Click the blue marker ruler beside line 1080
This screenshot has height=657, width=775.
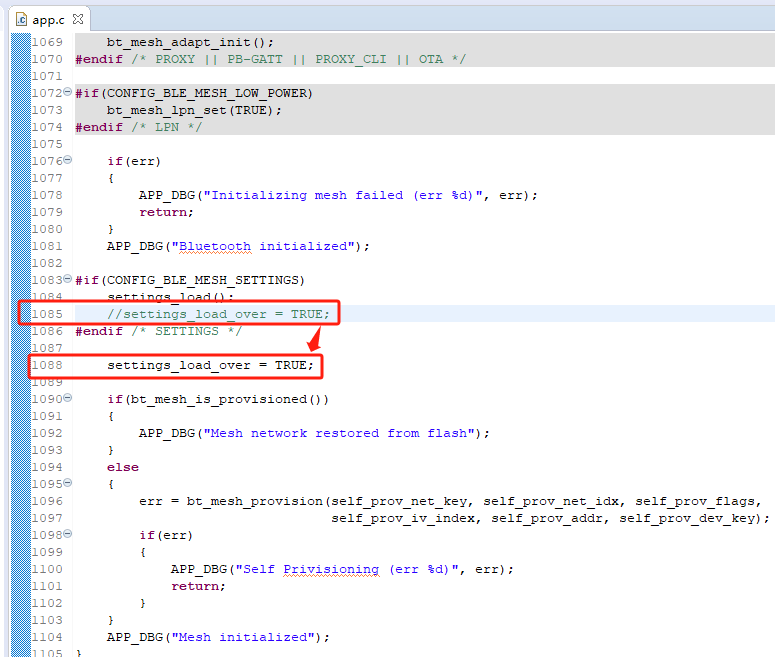pyautogui.click(x=21, y=229)
